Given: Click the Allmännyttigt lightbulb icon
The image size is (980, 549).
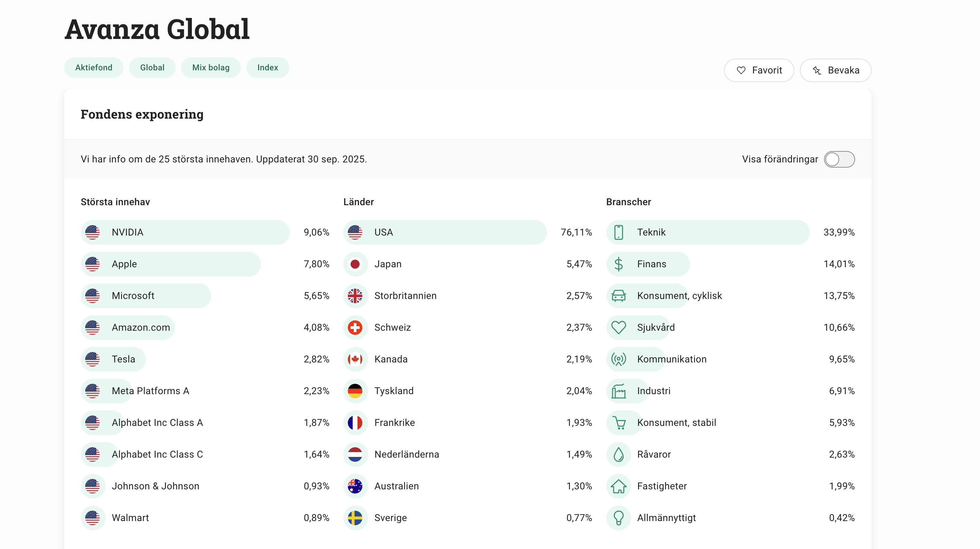Looking at the screenshot, I should pyautogui.click(x=619, y=518).
